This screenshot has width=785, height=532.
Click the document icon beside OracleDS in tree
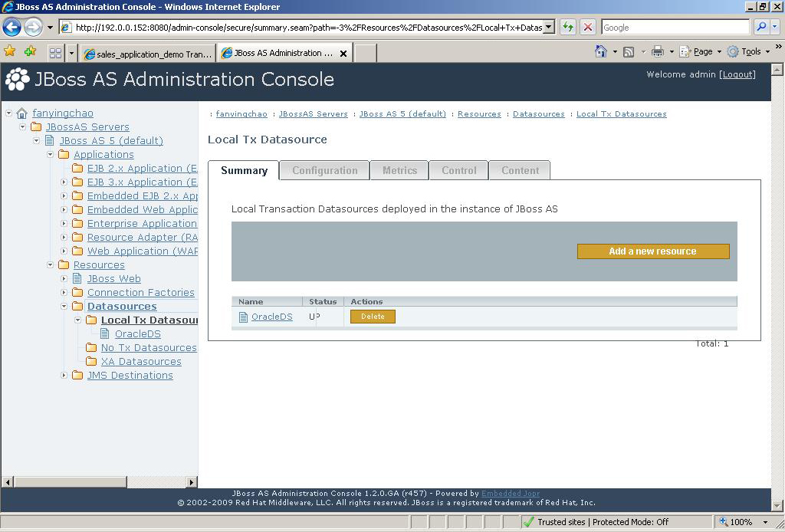[x=104, y=333]
